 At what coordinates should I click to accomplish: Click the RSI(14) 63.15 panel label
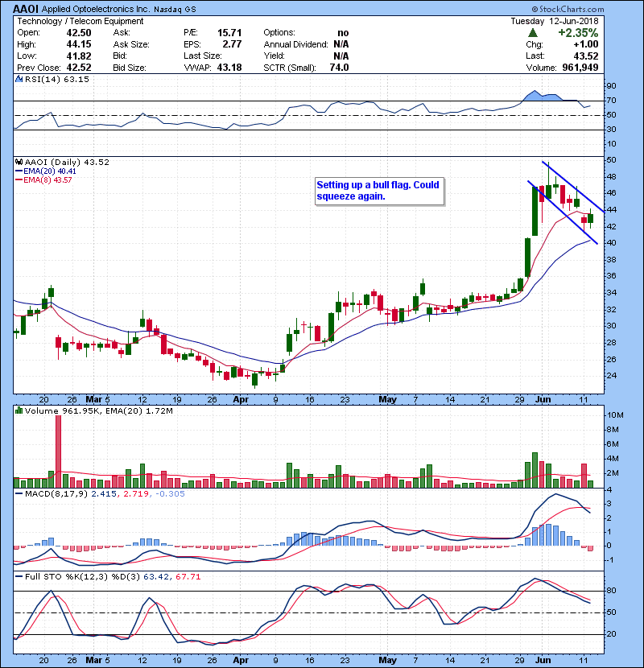click(57, 79)
